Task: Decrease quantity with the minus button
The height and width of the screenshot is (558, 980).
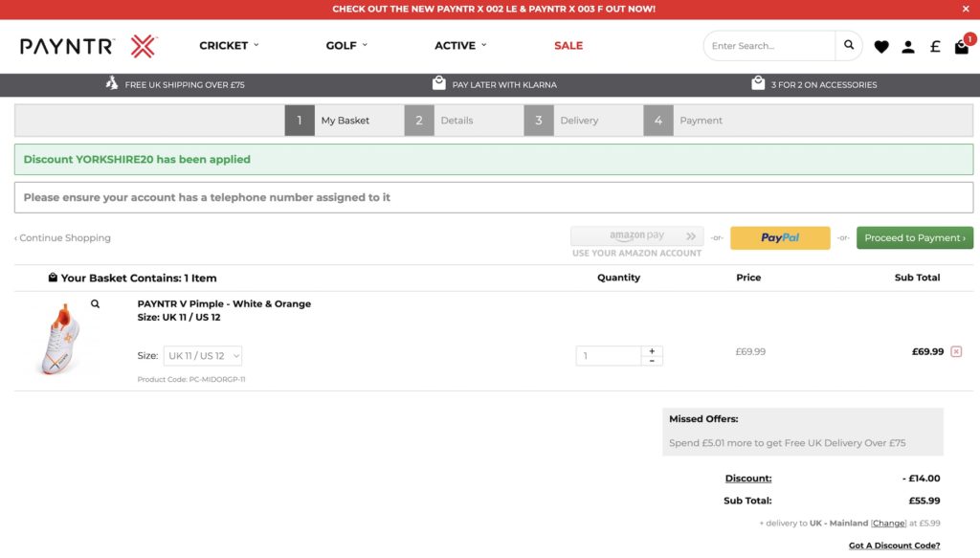Action: pos(652,361)
